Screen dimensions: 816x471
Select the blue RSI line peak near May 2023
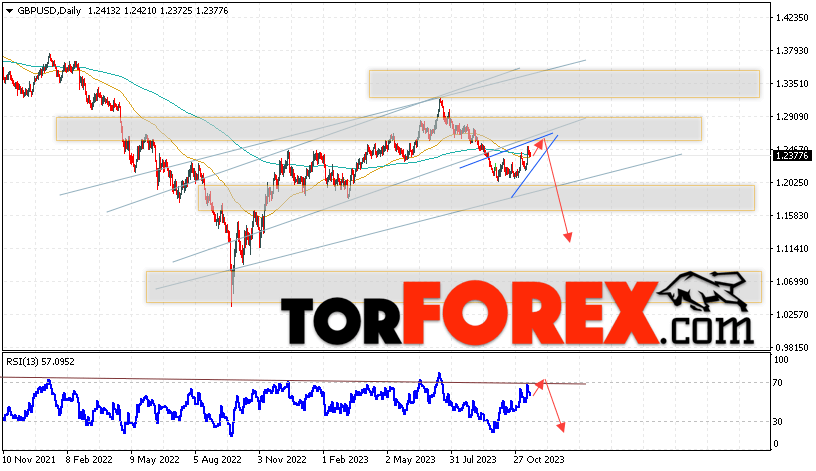click(439, 376)
